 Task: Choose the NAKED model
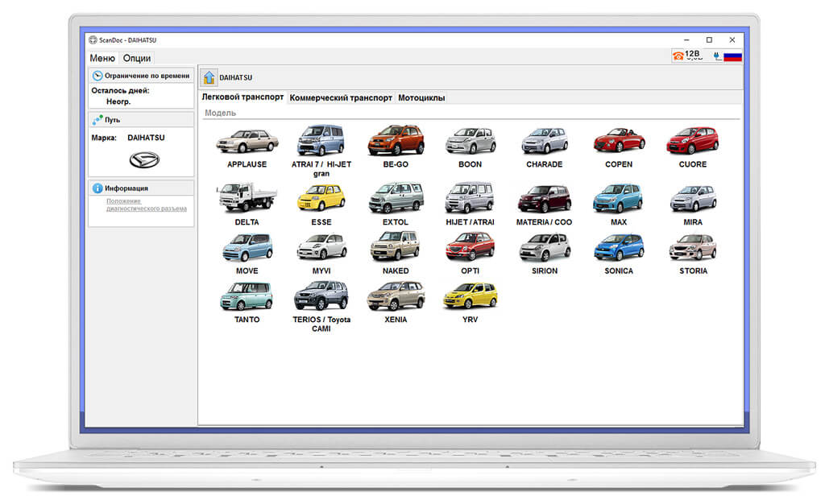[396, 246]
